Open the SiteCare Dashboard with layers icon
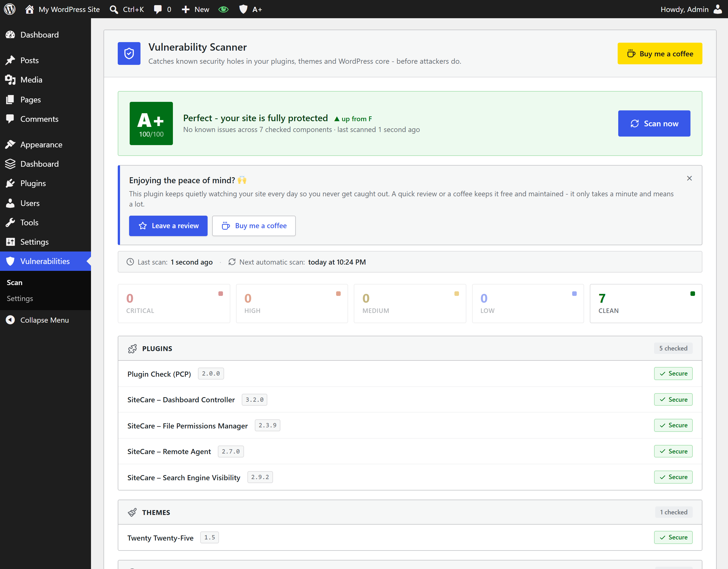Screen dimensions: 728x569 click(45, 164)
